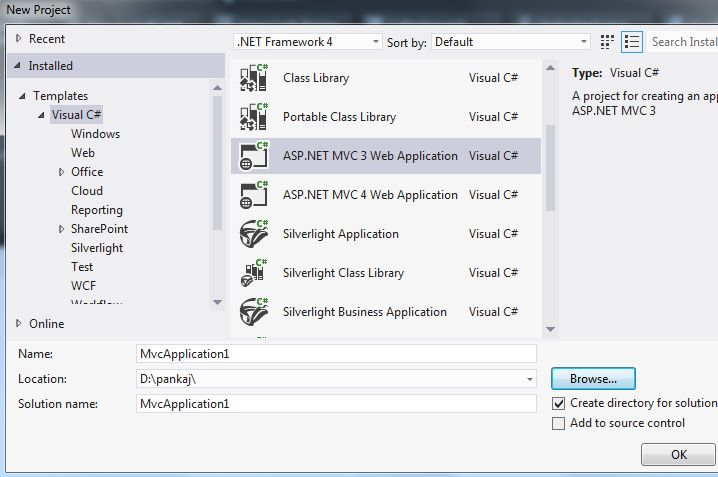Viewport: 718px width, 477px height.
Task: Select the Reporting template category
Action: (x=97, y=210)
